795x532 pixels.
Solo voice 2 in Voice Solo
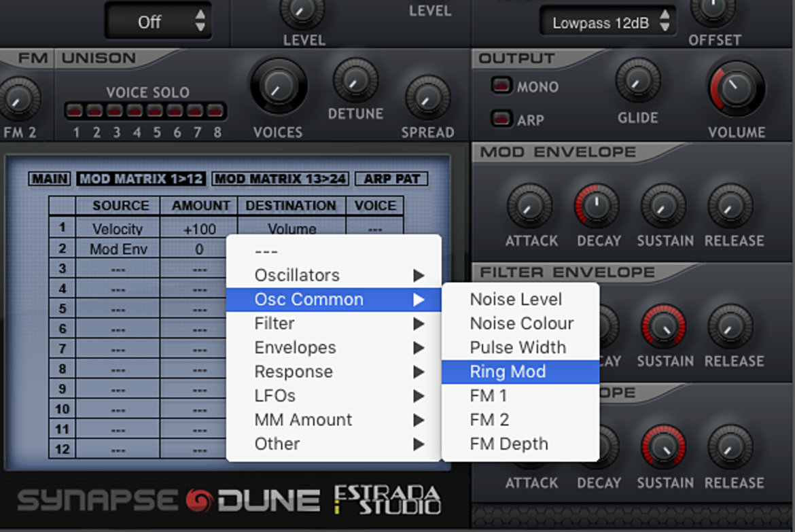point(95,110)
